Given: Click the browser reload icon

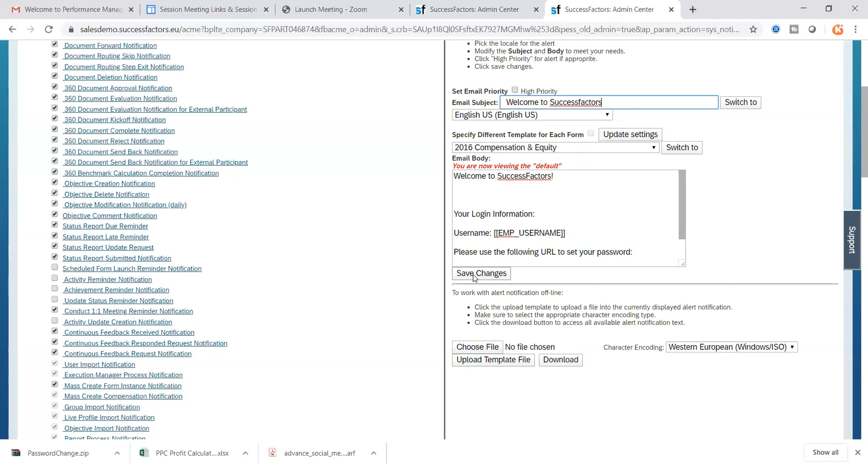Looking at the screenshot, I should point(48,29).
